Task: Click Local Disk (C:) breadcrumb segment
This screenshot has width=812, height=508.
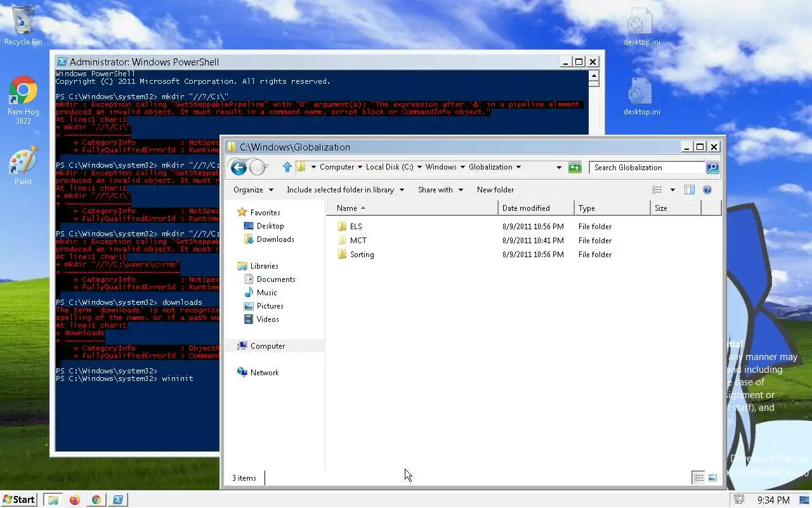Action: pyautogui.click(x=390, y=168)
